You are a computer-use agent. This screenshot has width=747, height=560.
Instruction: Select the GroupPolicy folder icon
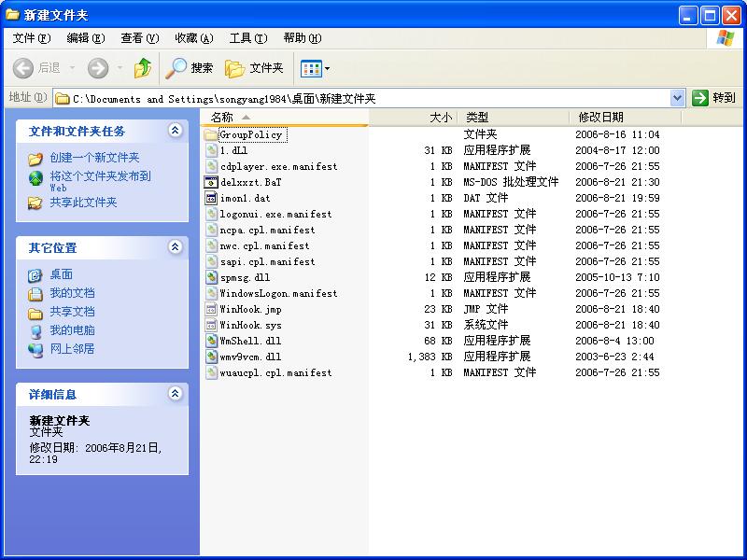(211, 134)
